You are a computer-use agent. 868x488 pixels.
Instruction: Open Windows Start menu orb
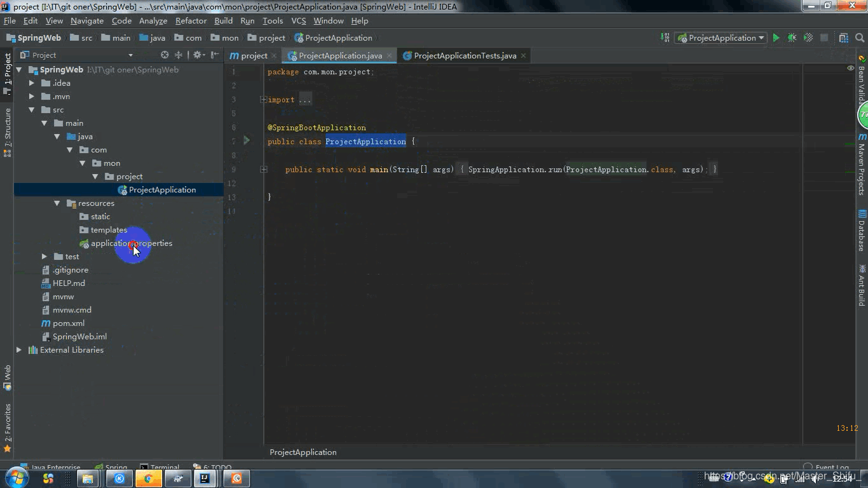point(17,478)
